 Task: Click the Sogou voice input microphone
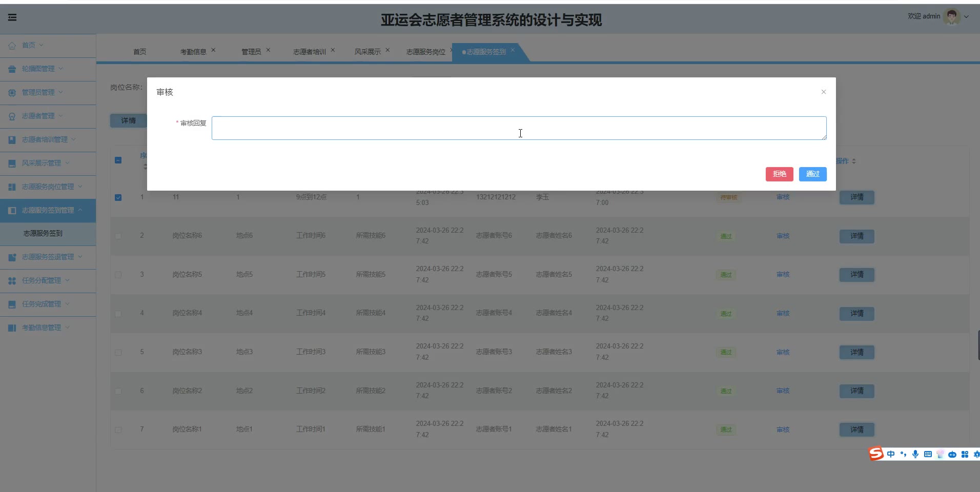(x=915, y=454)
